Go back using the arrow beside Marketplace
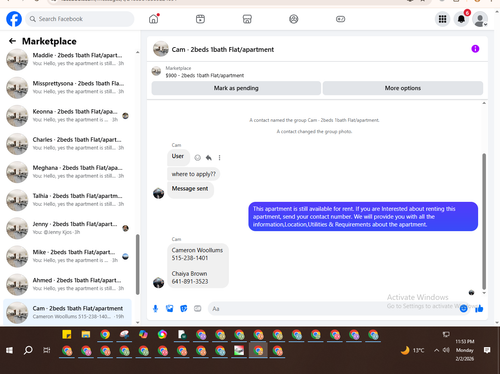This screenshot has width=500, height=374. pyautogui.click(x=12, y=41)
